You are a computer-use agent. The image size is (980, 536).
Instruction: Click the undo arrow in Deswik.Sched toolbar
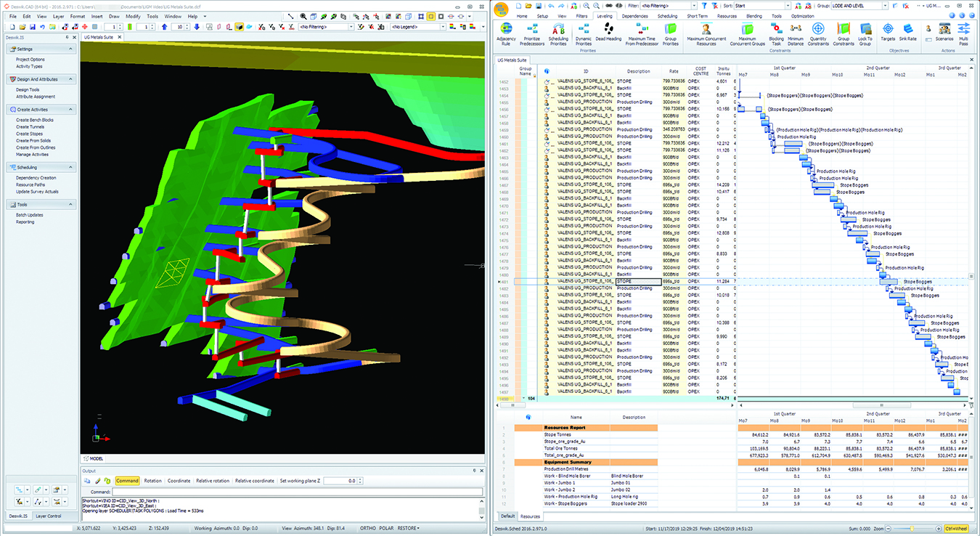(x=552, y=5)
